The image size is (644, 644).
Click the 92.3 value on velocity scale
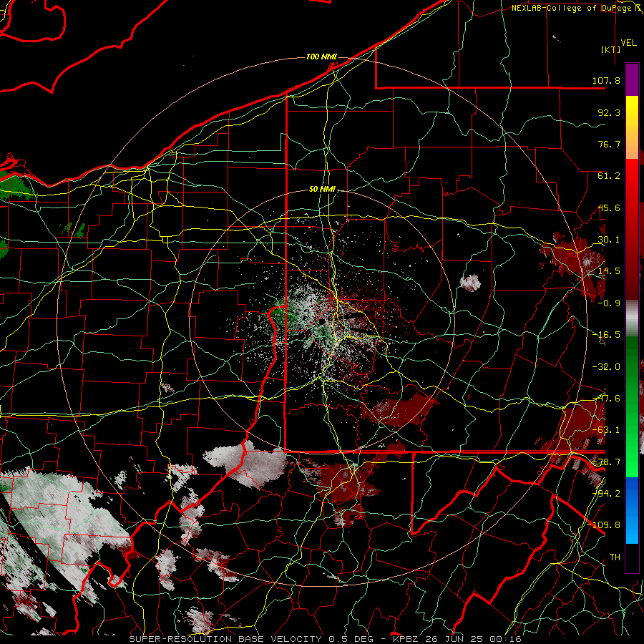pos(609,112)
